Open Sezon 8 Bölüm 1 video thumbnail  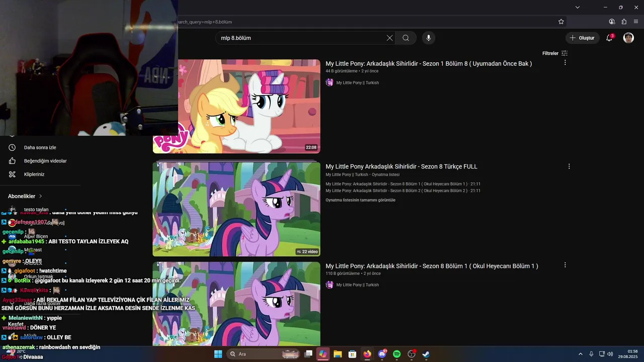pyautogui.click(x=236, y=304)
